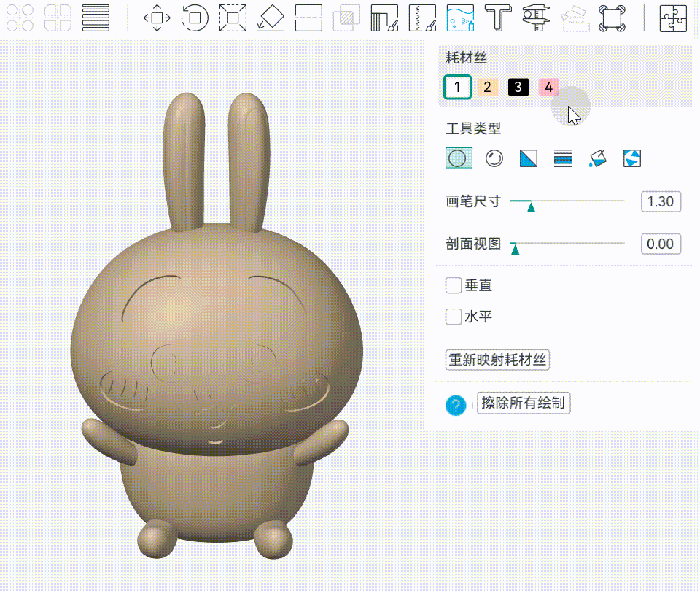700x591 pixels.
Task: Select filament 3 black swatch
Action: 518,87
